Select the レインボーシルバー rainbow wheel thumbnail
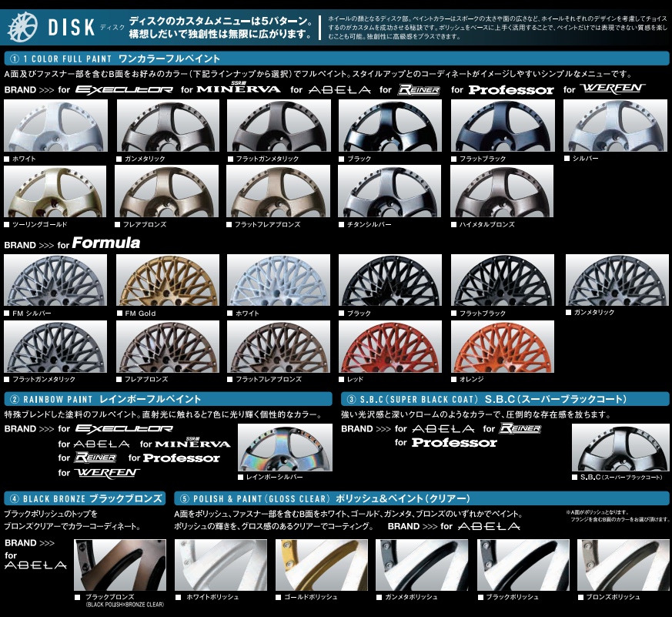 pyautogui.click(x=285, y=448)
